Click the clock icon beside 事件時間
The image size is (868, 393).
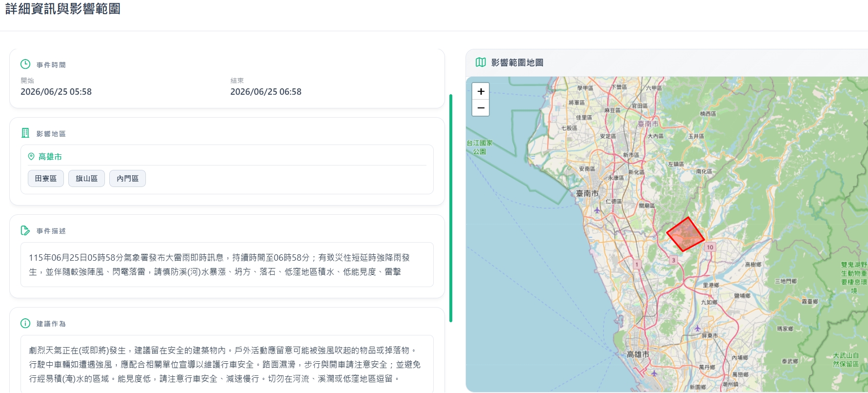coord(25,64)
